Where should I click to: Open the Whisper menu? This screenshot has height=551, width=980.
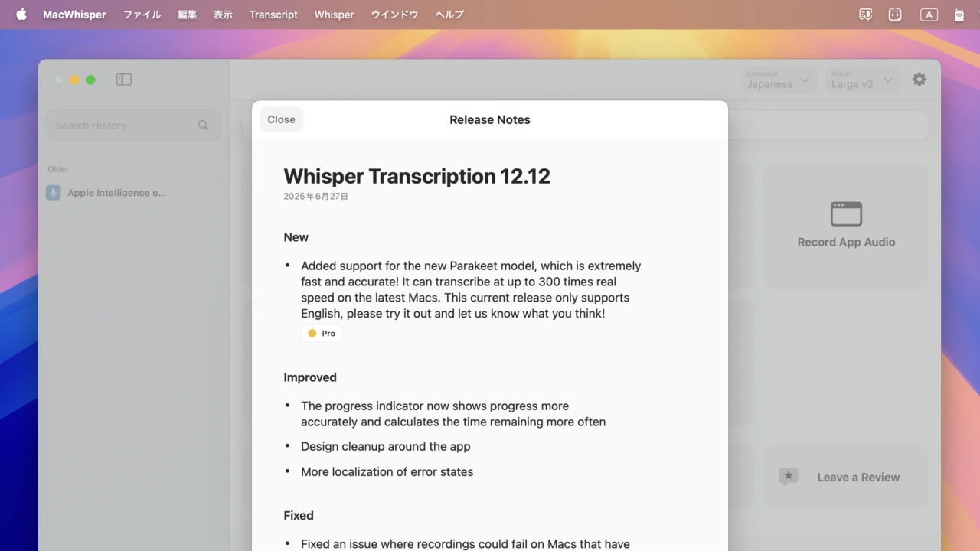(x=334, y=15)
